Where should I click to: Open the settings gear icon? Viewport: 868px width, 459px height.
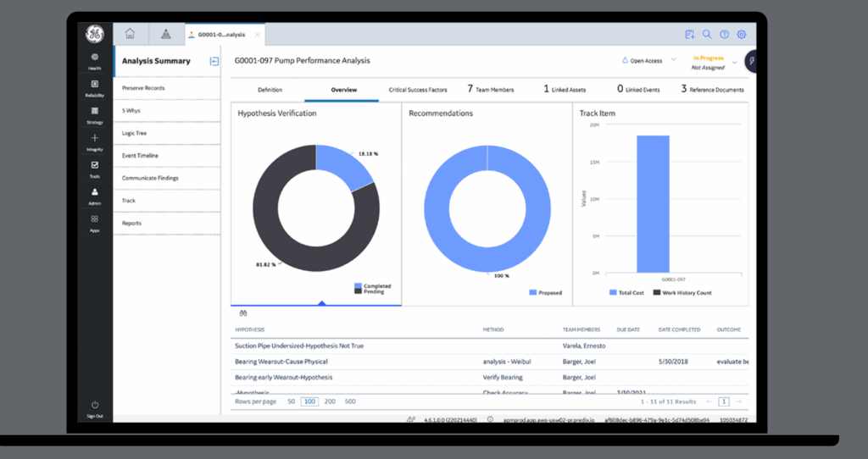pyautogui.click(x=742, y=35)
